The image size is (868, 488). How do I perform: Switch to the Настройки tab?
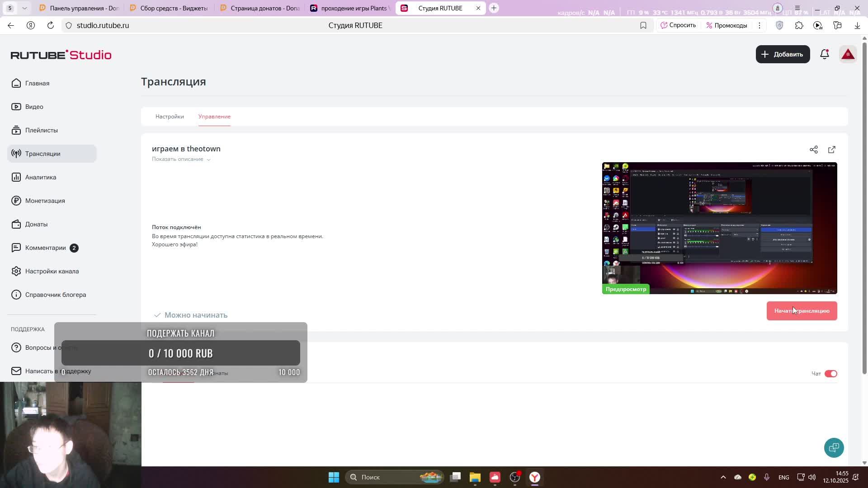click(170, 117)
